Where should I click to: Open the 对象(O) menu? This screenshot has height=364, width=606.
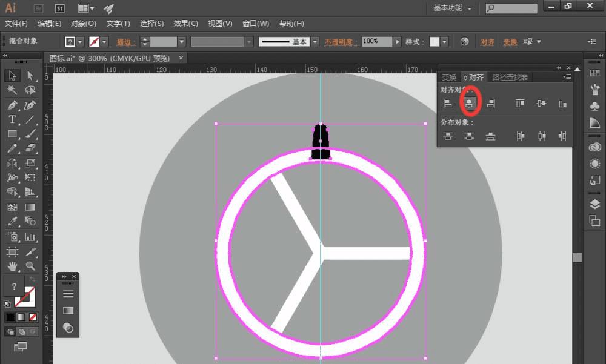[x=84, y=24]
